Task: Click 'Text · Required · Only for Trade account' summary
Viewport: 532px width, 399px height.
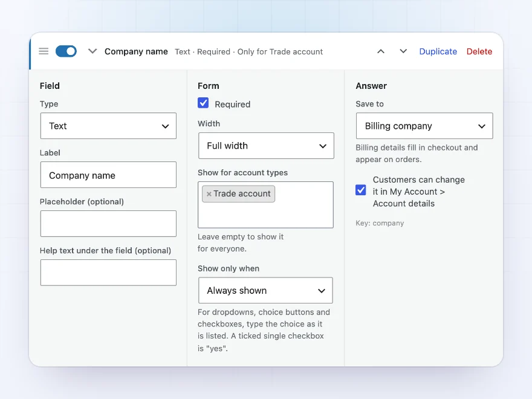Action: [248, 52]
